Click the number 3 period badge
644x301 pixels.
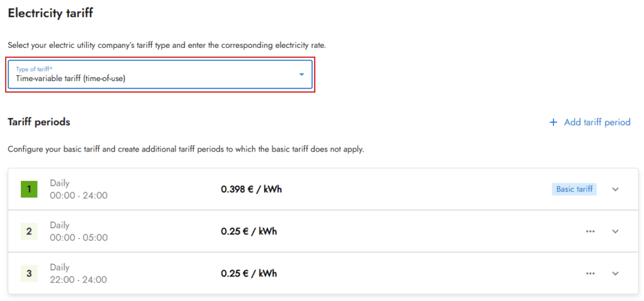[x=29, y=273]
